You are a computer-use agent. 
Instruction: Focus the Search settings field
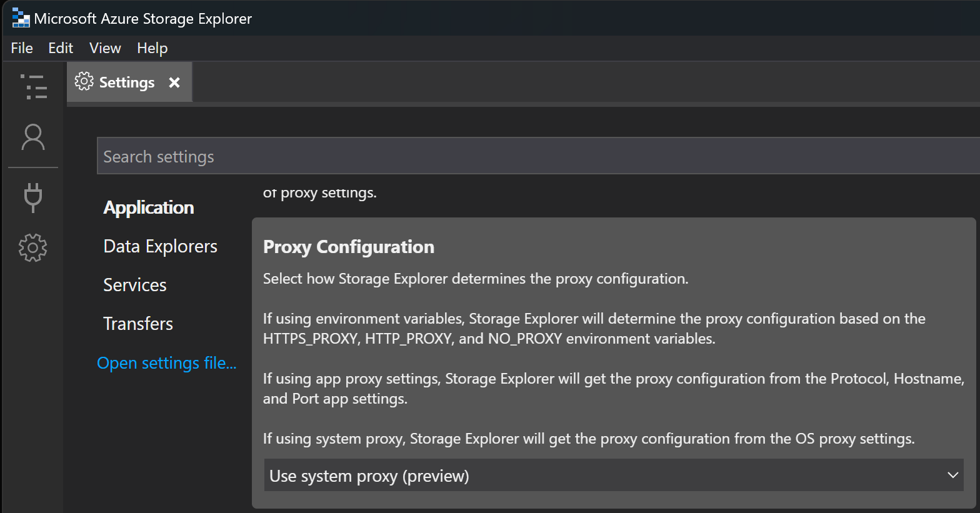tap(537, 156)
